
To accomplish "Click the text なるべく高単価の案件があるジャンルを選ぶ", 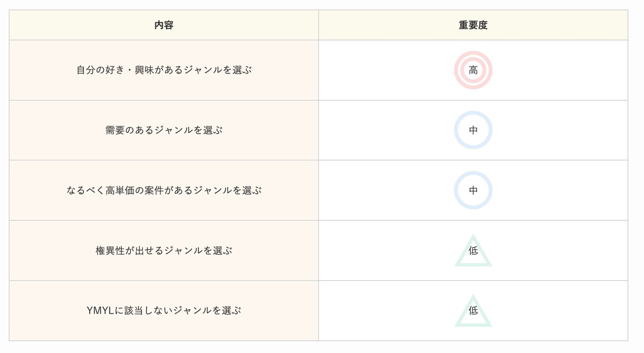I will [164, 190].
